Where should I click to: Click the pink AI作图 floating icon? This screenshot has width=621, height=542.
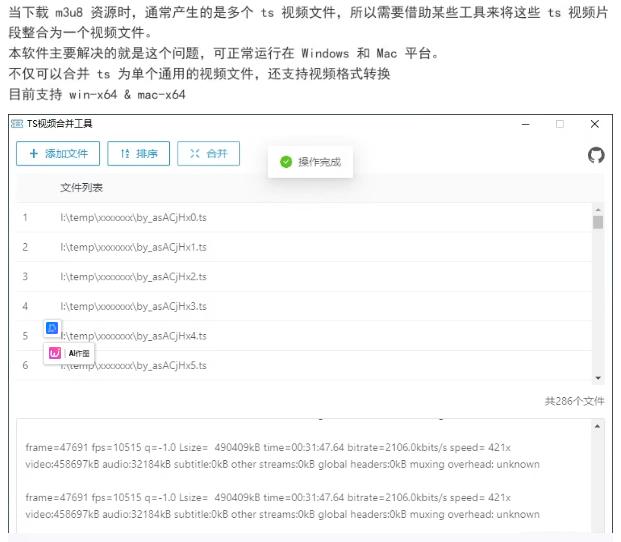(55, 353)
